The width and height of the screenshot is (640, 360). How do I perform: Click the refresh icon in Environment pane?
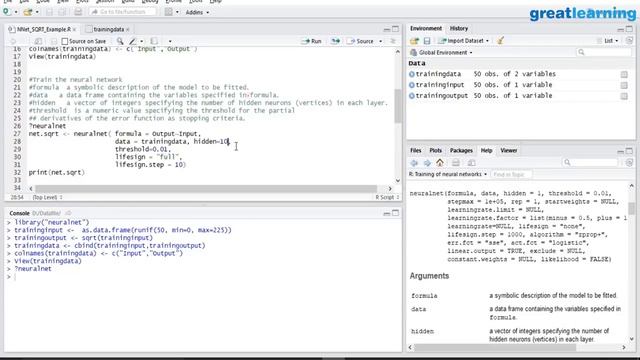(x=629, y=40)
